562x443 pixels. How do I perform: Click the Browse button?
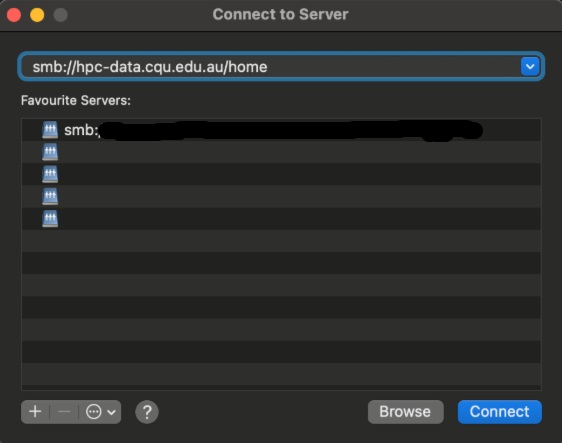coord(405,412)
